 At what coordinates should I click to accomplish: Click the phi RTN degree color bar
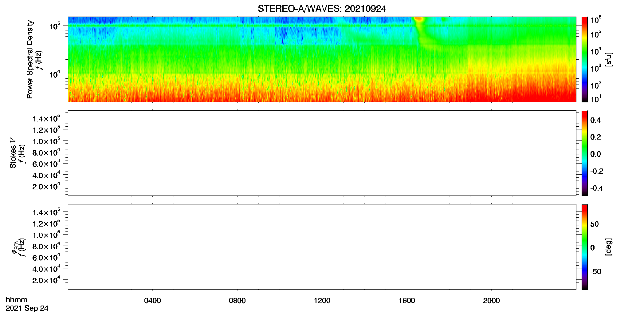tap(584, 247)
